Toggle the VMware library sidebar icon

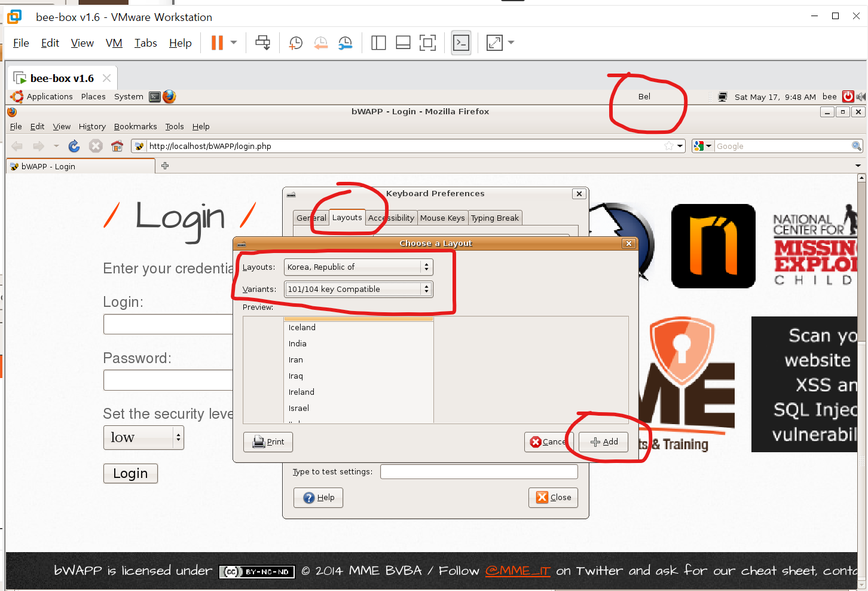[x=378, y=42]
